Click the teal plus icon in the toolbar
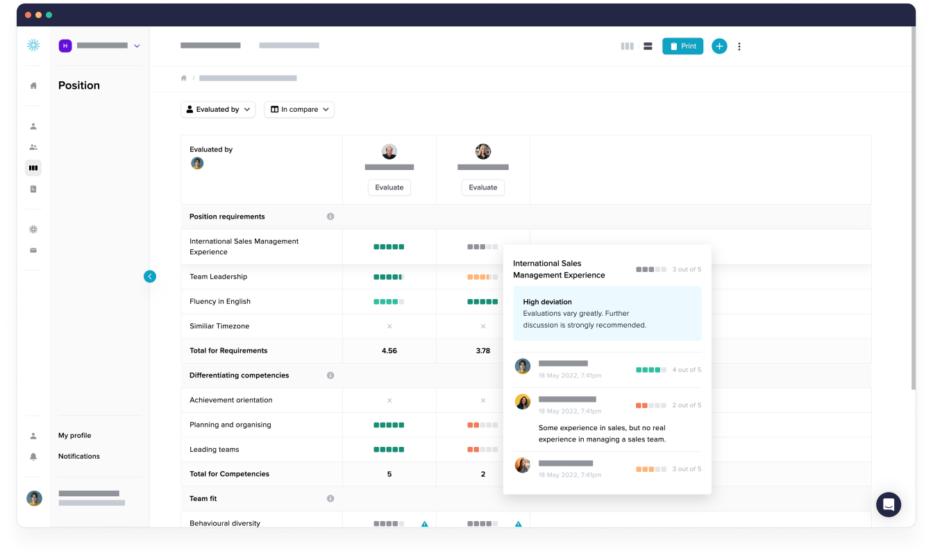The image size is (933, 560). tap(720, 46)
